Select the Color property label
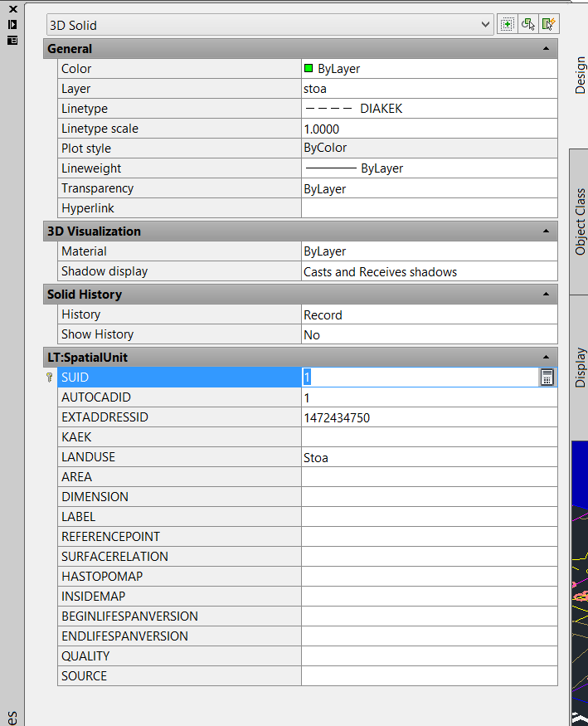588x726 pixels. pyautogui.click(x=76, y=69)
